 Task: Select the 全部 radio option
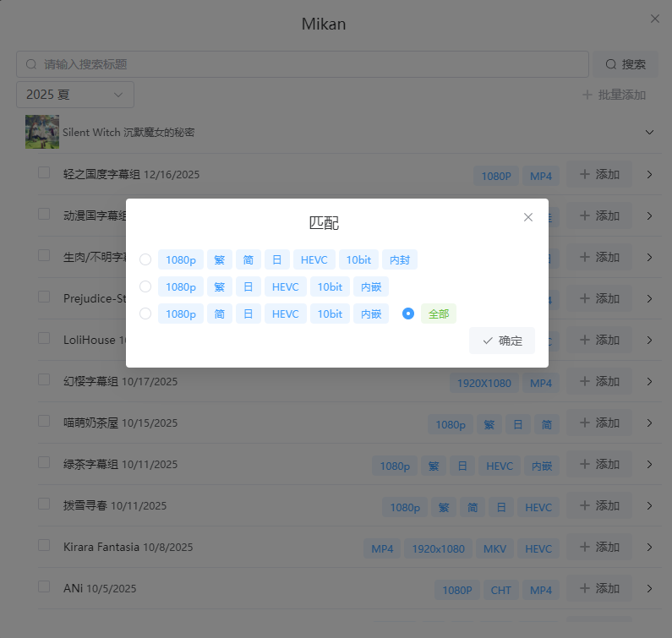tap(408, 314)
